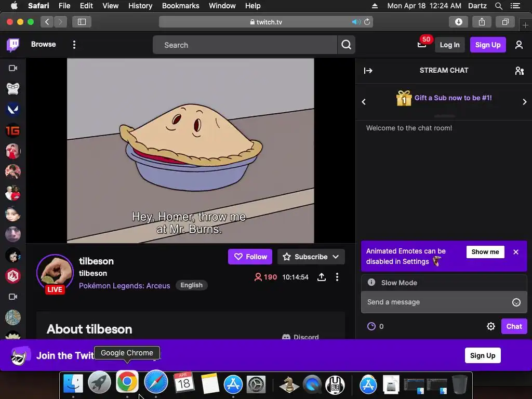Open the Valorant channel in sidebar

tap(13, 109)
